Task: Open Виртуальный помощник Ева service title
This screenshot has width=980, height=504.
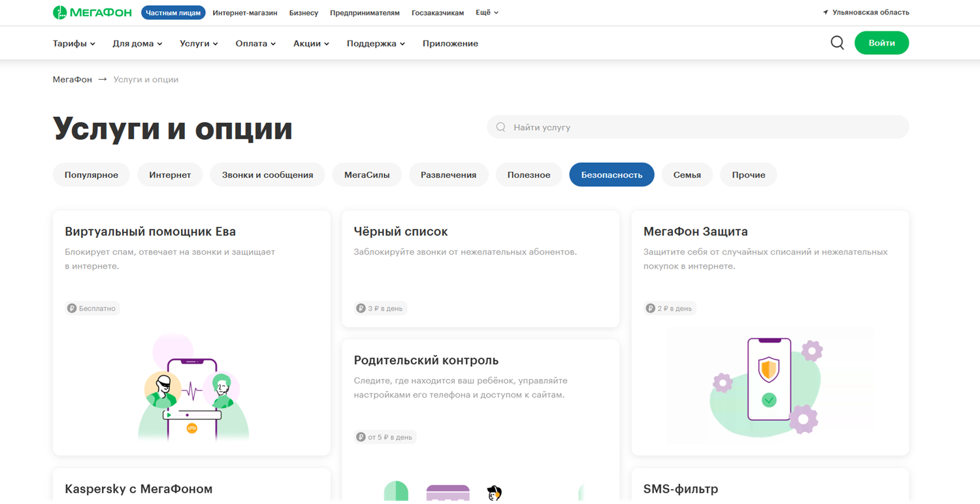Action: (x=150, y=231)
